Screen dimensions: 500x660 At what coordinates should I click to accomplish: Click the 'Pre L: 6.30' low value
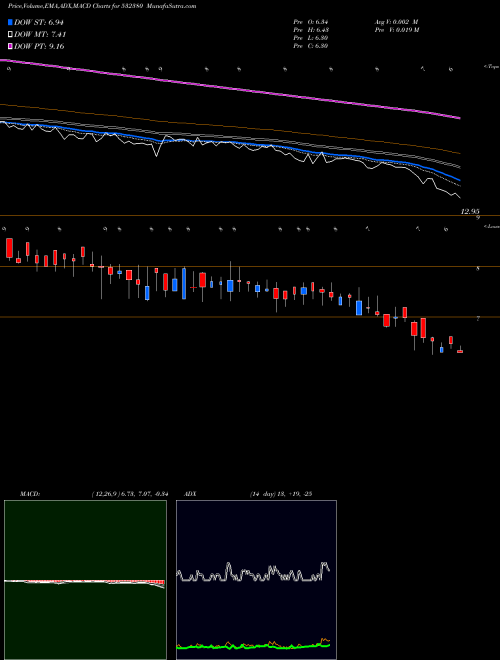click(x=311, y=38)
